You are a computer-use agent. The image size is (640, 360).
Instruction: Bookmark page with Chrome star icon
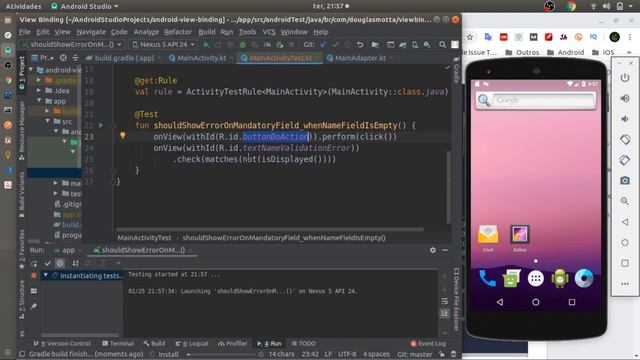point(470,37)
